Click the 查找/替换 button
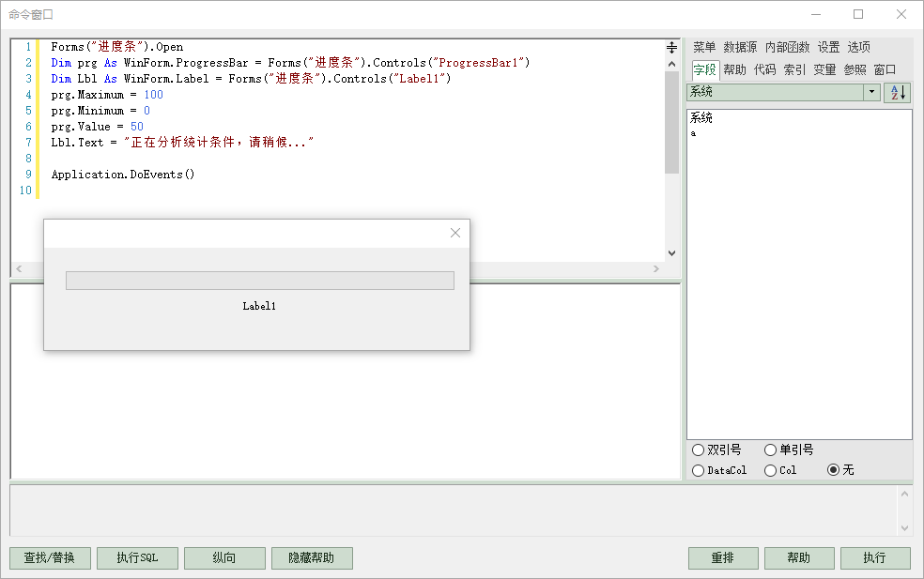 pyautogui.click(x=50, y=557)
